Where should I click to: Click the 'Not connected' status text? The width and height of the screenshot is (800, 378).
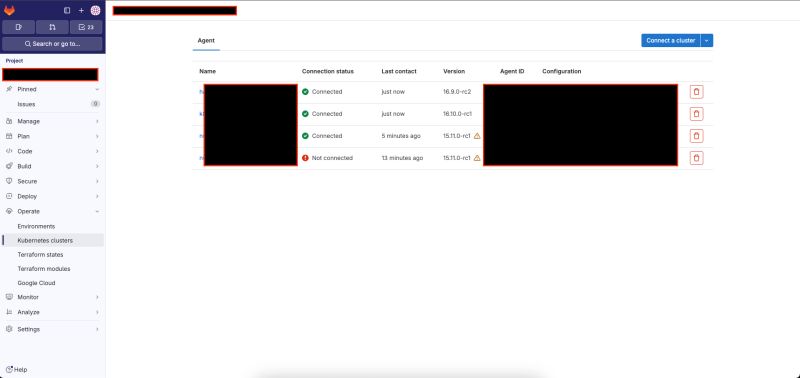pyautogui.click(x=332, y=158)
